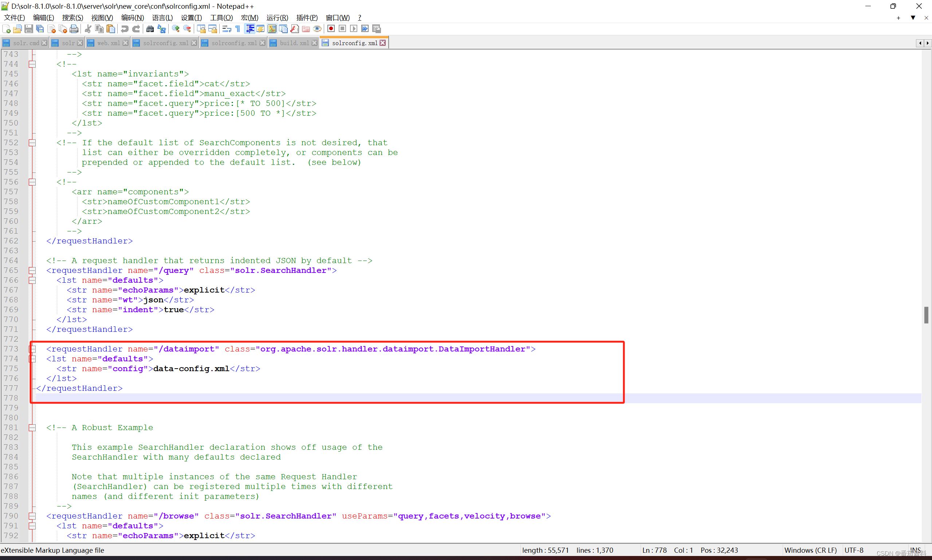Click the New file toolbar icon
The width and height of the screenshot is (932, 560).
pyautogui.click(x=7, y=29)
